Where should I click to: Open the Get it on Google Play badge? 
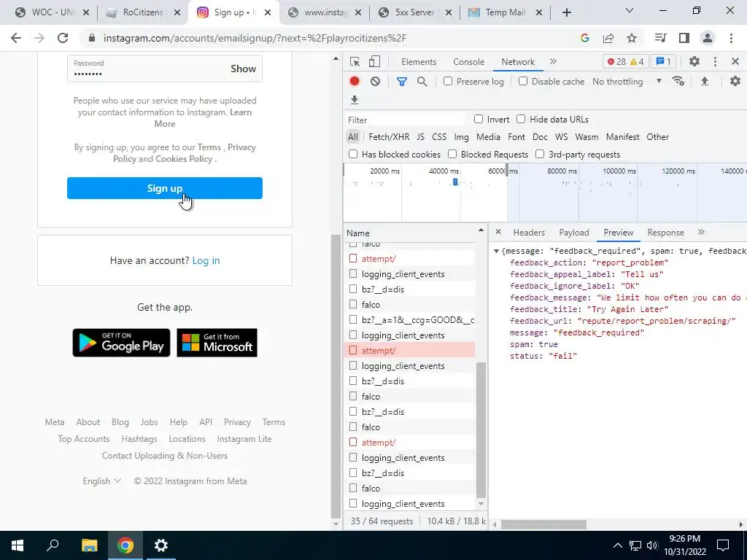click(x=121, y=343)
